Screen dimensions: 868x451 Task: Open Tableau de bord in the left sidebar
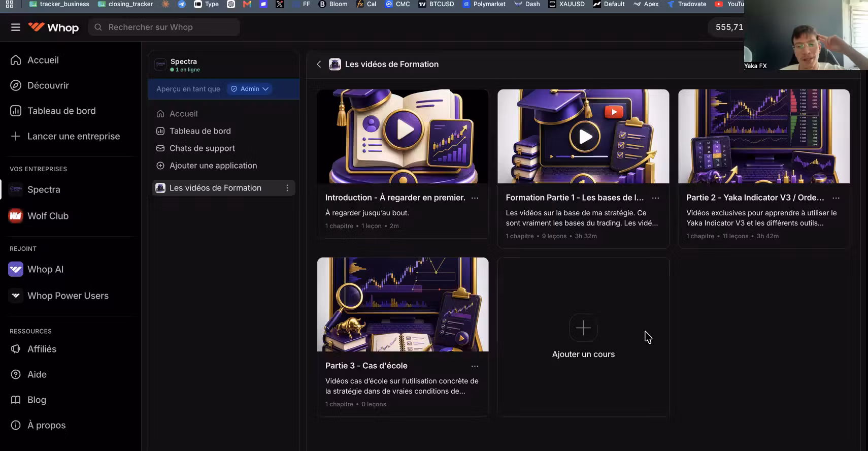[53, 111]
